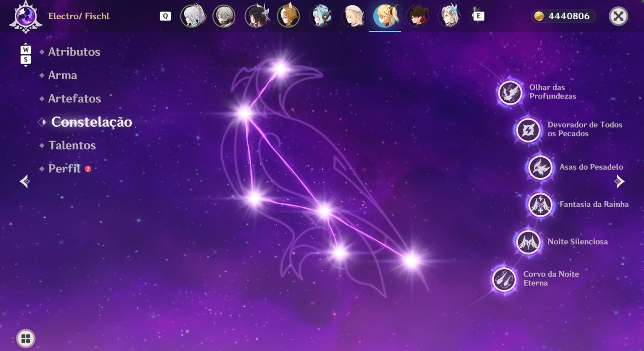Click the "Asas do Pesadelo" label text
Image resolution: width=644 pixels, height=351 pixels.
coord(591,167)
